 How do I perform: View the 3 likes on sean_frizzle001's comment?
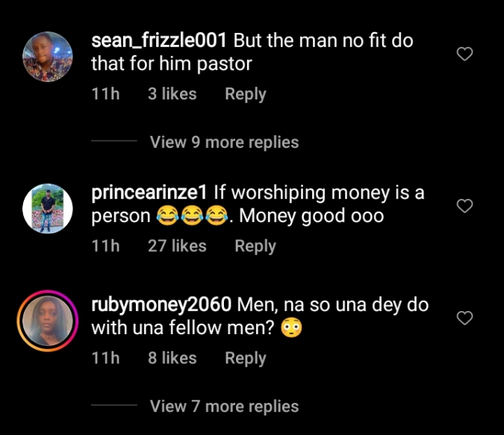[x=172, y=94]
